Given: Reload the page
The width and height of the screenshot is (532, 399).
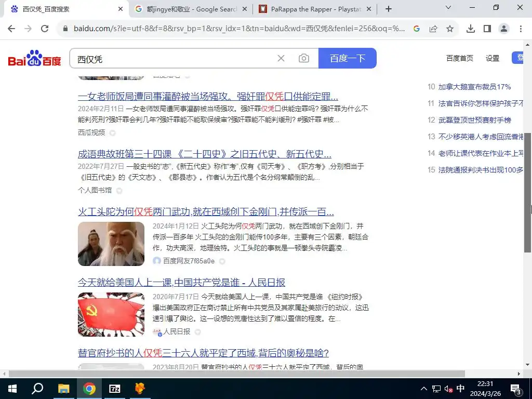Looking at the screenshot, I should [x=45, y=29].
